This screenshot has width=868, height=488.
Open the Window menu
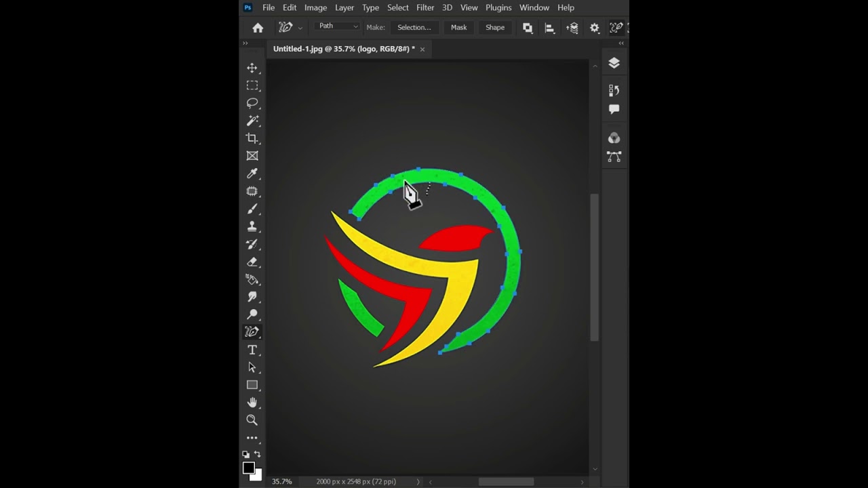[534, 7]
